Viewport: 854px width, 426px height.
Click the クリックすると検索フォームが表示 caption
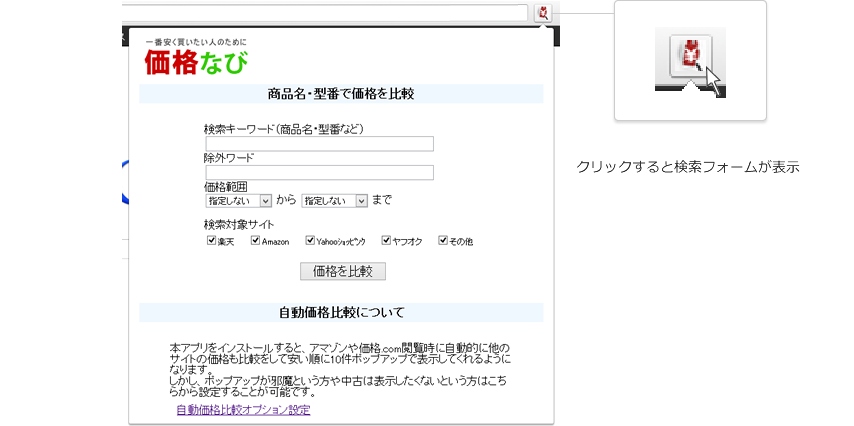click(x=688, y=167)
